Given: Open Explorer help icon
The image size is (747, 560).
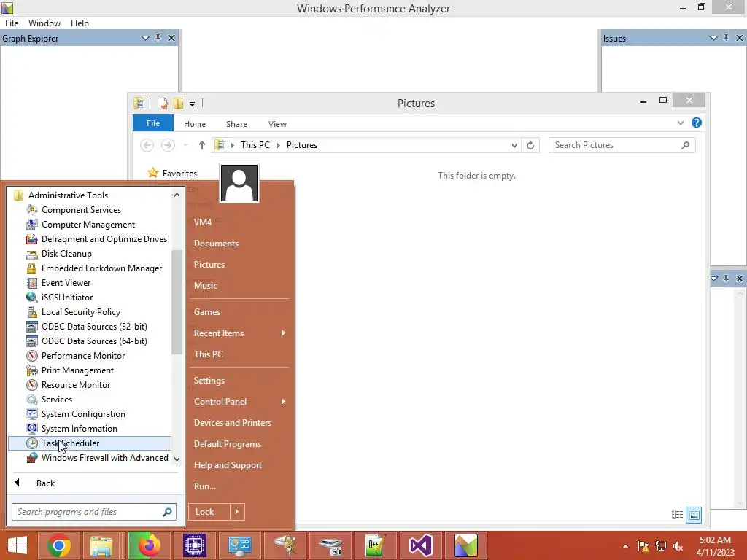Looking at the screenshot, I should 696,122.
